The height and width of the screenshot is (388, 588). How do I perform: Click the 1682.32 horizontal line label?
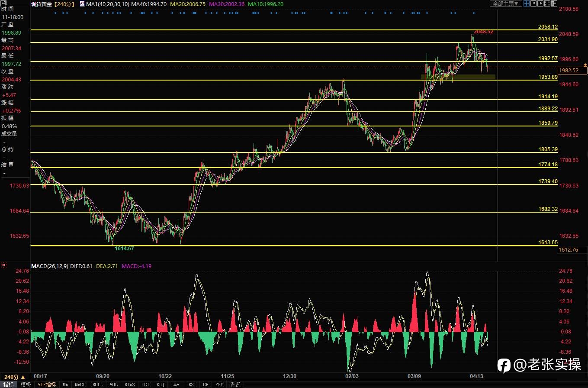(x=548, y=209)
